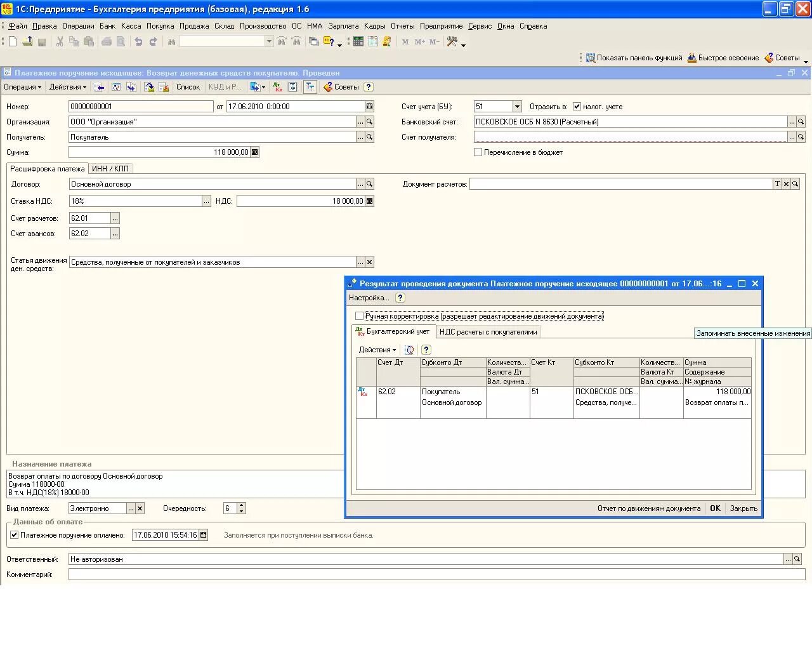The width and height of the screenshot is (812, 650).
Task: Click the ellipsis button of Счет расчетов
Action: (x=115, y=218)
